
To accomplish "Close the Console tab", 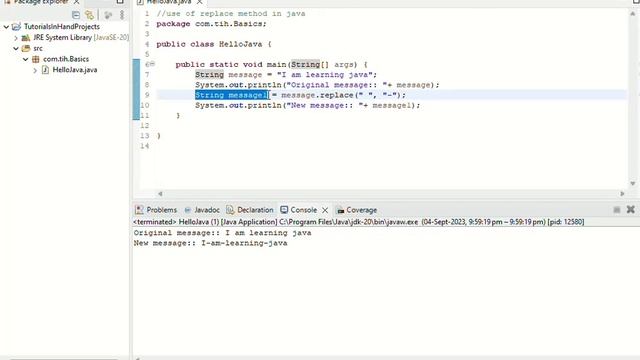I will pyautogui.click(x=325, y=210).
